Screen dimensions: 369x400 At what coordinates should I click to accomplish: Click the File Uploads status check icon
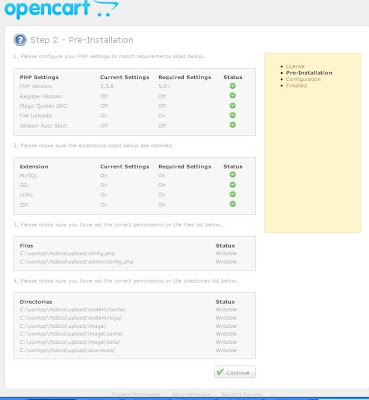coord(233,115)
